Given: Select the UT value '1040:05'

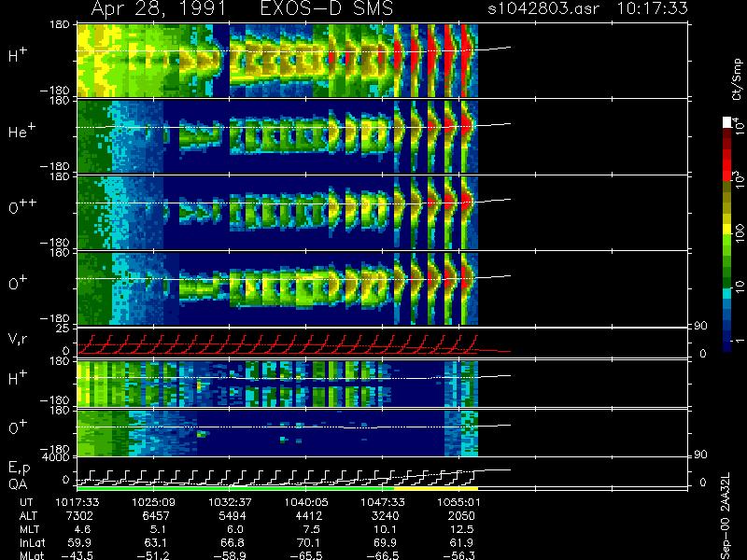Looking at the screenshot, I should point(306,502).
